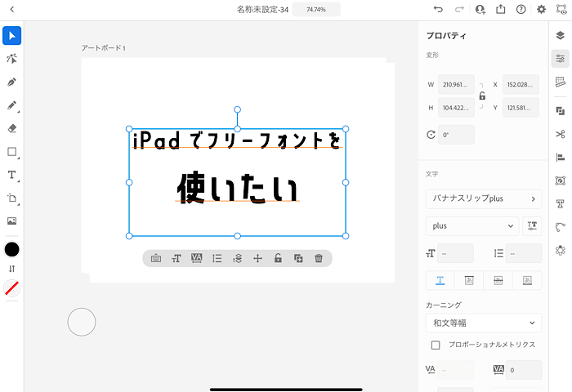Open the Object panel icon
Screen dimensions: 572x392
pyautogui.click(x=561, y=180)
